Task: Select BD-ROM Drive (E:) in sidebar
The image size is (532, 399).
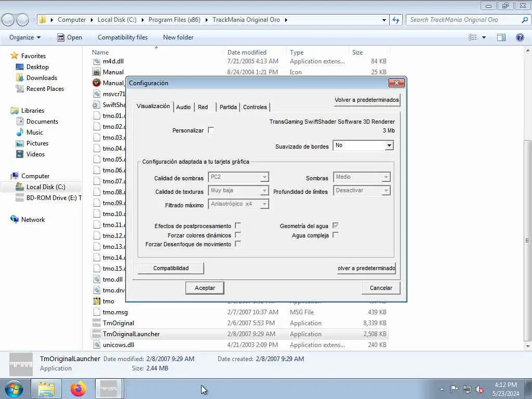Action: pyautogui.click(x=54, y=198)
